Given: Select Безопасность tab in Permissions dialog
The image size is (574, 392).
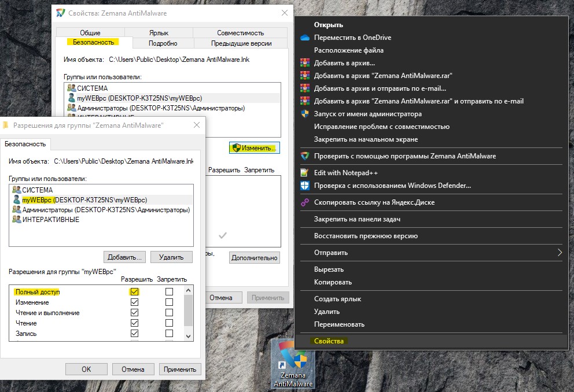Looking at the screenshot, I should coord(25,144).
